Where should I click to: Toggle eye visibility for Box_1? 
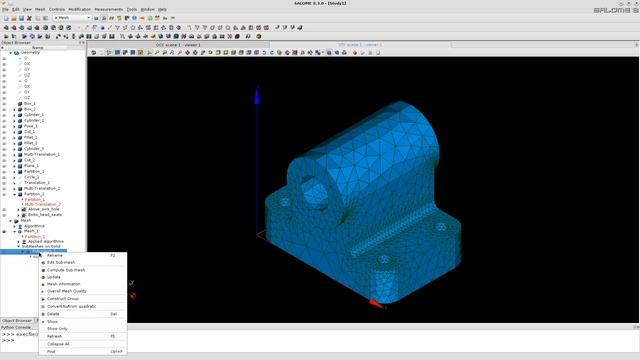coord(4,104)
